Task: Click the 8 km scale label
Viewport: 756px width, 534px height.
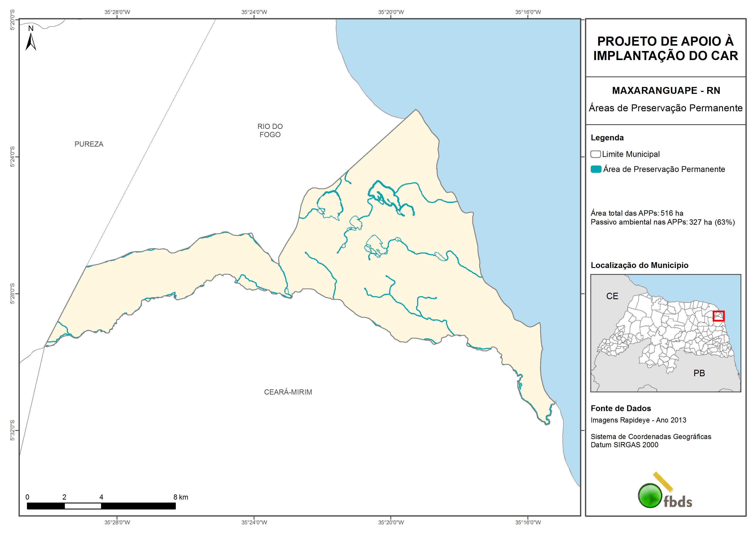Action: coord(181,497)
